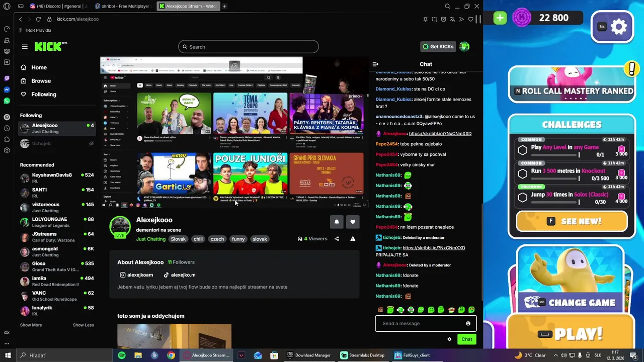
Task: Open Following in Kick sidebar
Action: (44, 94)
